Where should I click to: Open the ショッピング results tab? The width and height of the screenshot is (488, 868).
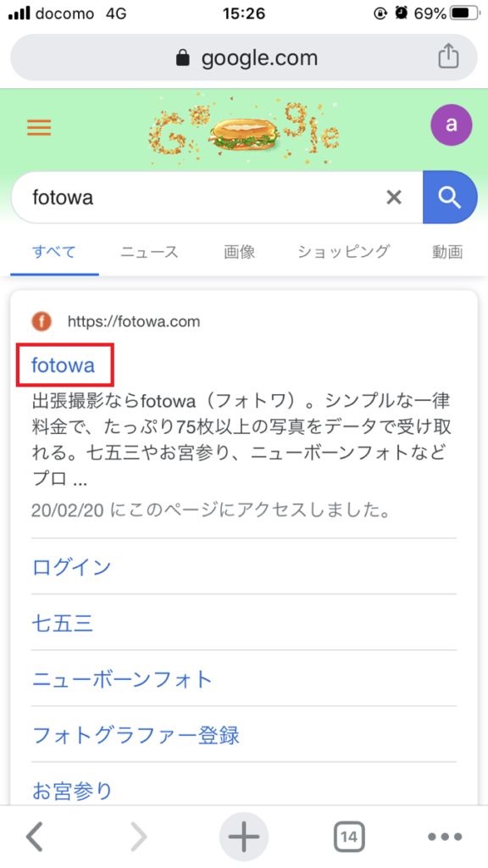342,252
